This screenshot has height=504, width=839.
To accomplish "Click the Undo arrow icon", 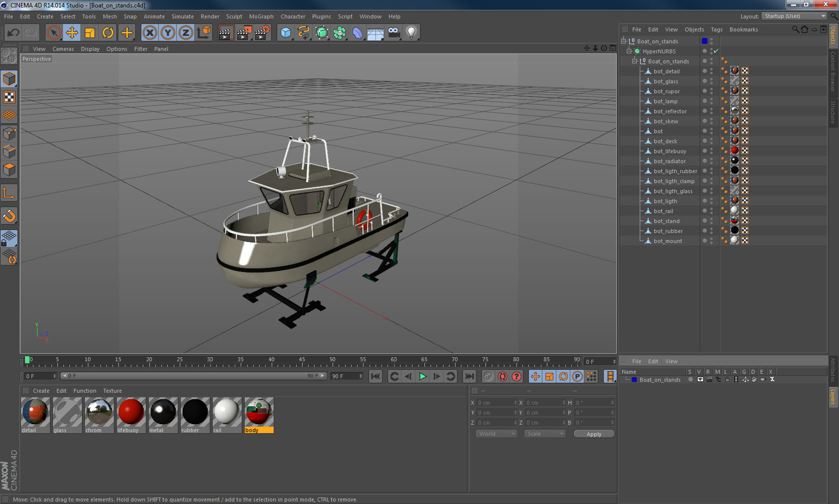I will 13,33.
